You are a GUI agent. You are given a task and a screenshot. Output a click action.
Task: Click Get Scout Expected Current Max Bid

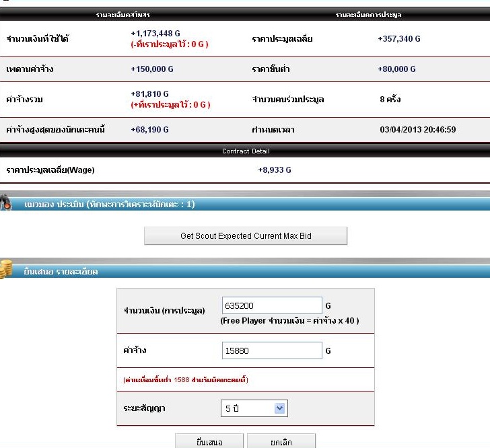[246, 236]
